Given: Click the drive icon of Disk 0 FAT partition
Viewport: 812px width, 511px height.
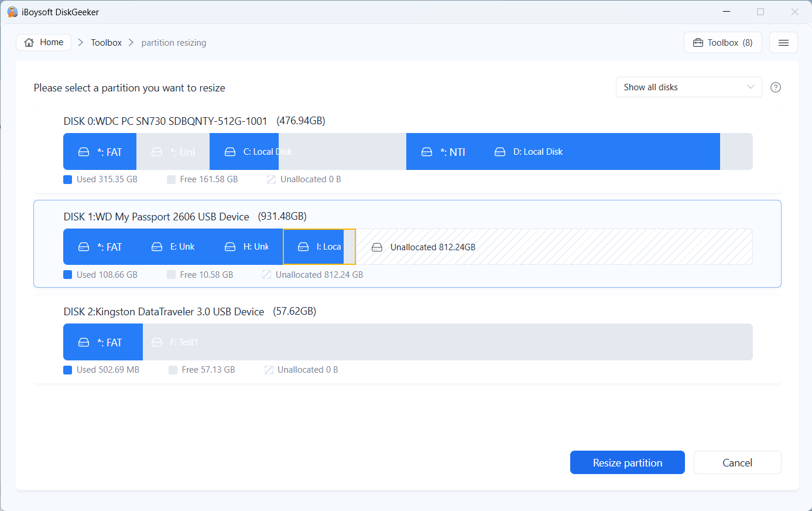Looking at the screenshot, I should pyautogui.click(x=84, y=152).
